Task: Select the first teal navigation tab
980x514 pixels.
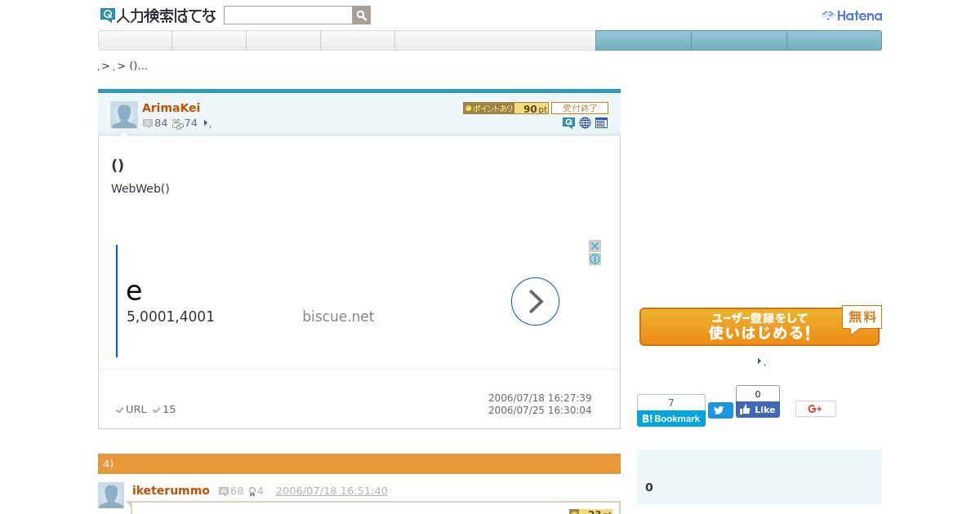Action: pos(644,40)
